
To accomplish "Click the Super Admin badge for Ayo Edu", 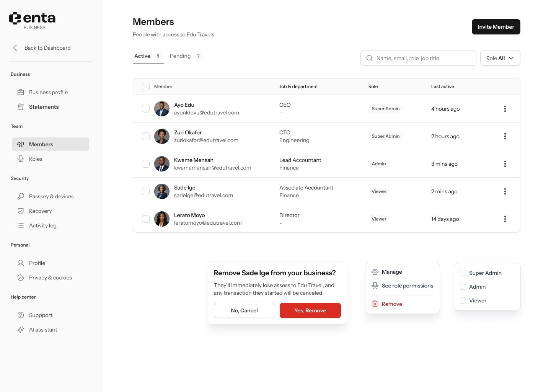I will 386,109.
